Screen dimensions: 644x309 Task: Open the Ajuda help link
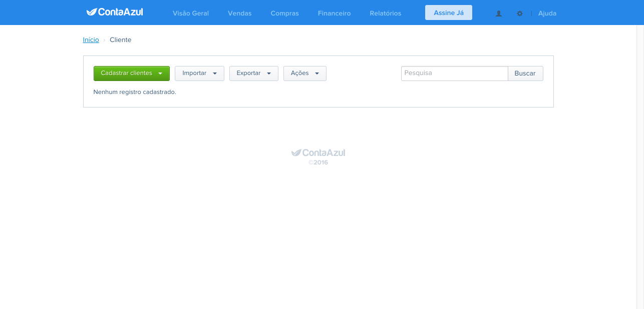coord(547,13)
